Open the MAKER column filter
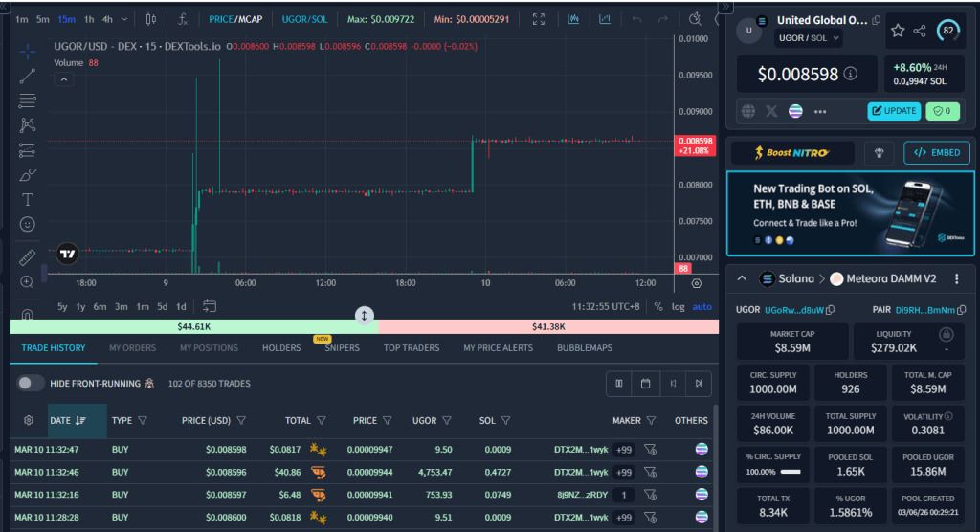Image resolution: width=980 pixels, height=532 pixels. 651,421
